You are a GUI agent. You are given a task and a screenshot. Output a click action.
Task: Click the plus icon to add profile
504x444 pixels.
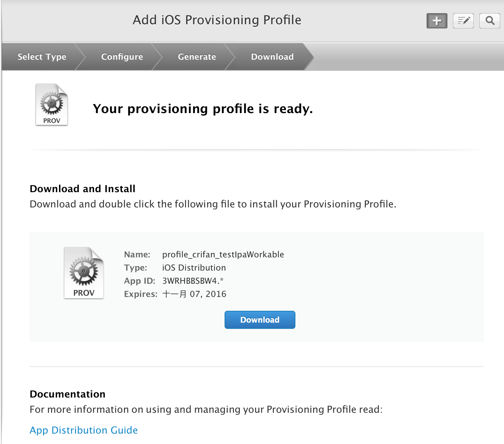click(437, 21)
